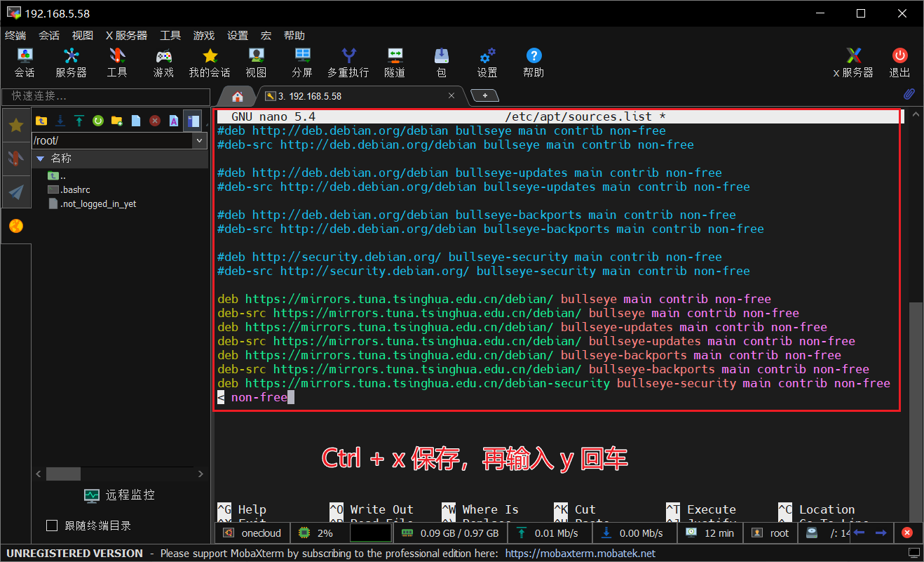Open the mobaxterm.mobatek.net link
This screenshot has width=924, height=562.
click(x=580, y=554)
